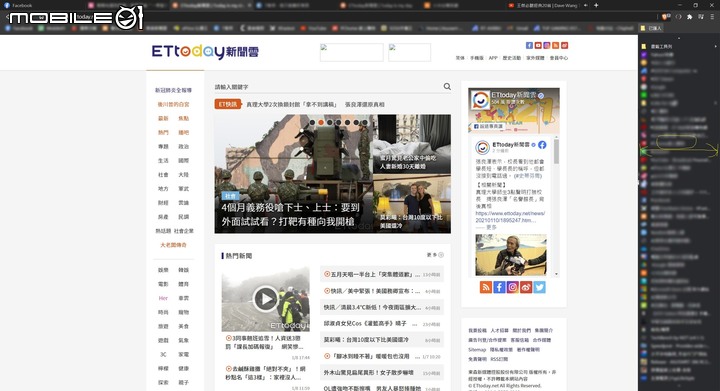Open the browser extensions puzzle icon
The image size is (720, 391).
[690, 17]
